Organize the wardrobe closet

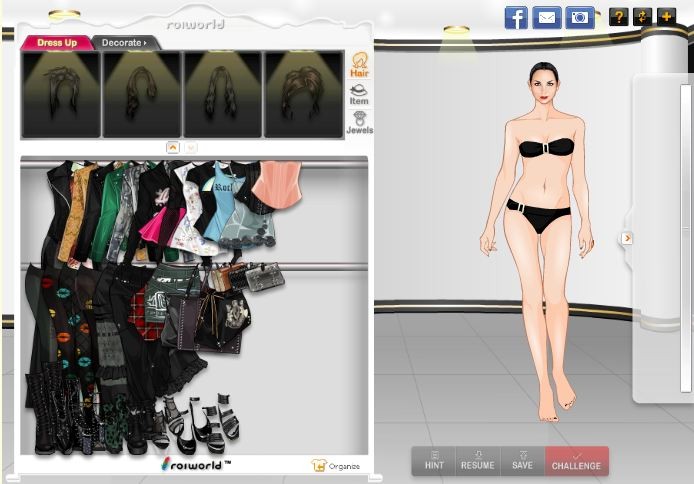point(336,465)
